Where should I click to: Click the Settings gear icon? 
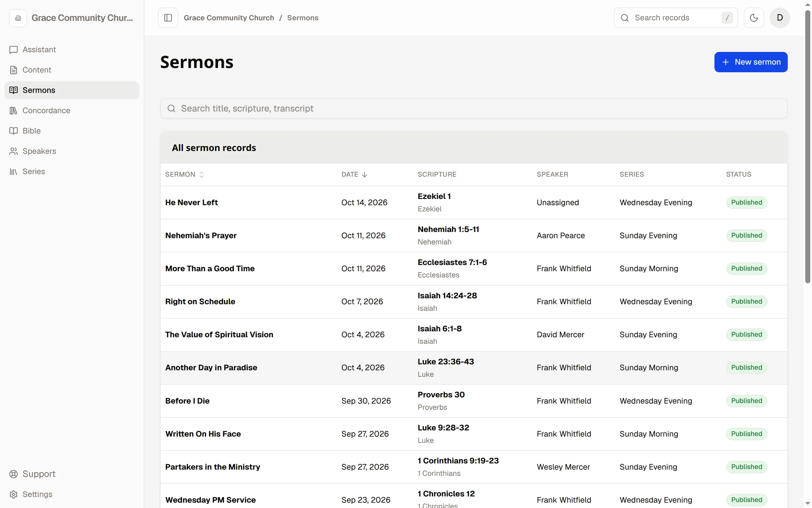[x=14, y=494]
